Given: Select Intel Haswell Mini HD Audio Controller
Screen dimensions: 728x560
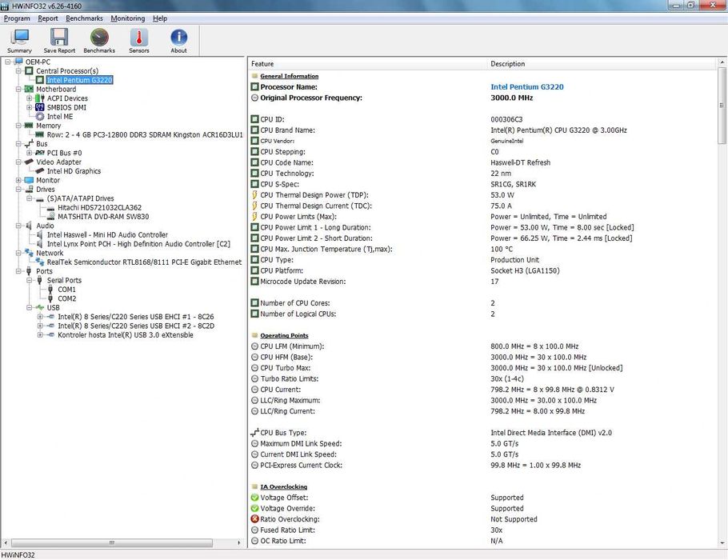Looking at the screenshot, I should pos(107,235).
